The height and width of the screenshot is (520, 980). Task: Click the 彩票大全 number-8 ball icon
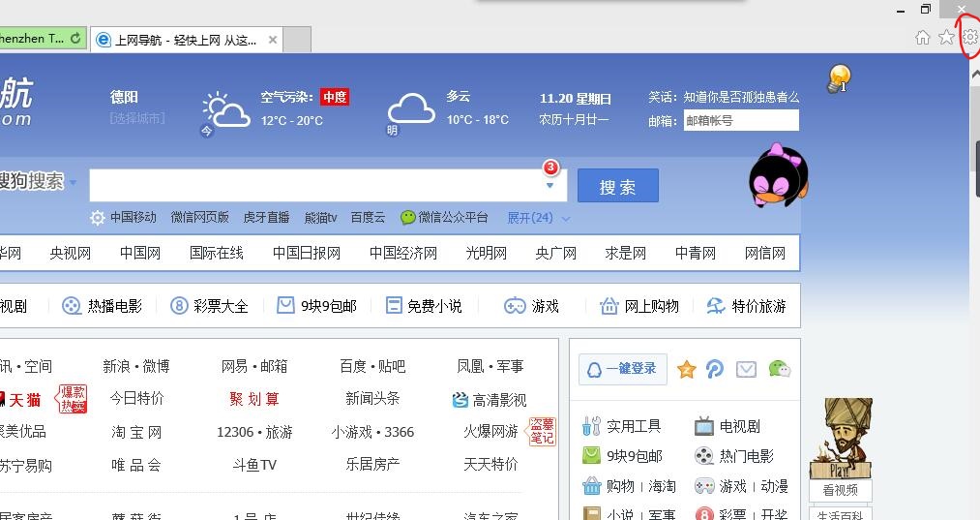coord(179,306)
